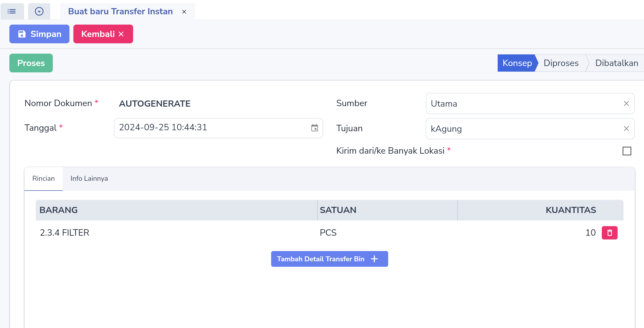Focus the Tanggal date field

[x=218, y=128]
